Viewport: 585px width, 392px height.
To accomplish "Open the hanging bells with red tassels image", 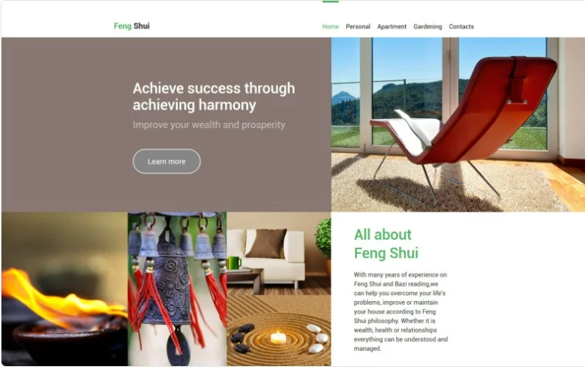I will point(177,288).
